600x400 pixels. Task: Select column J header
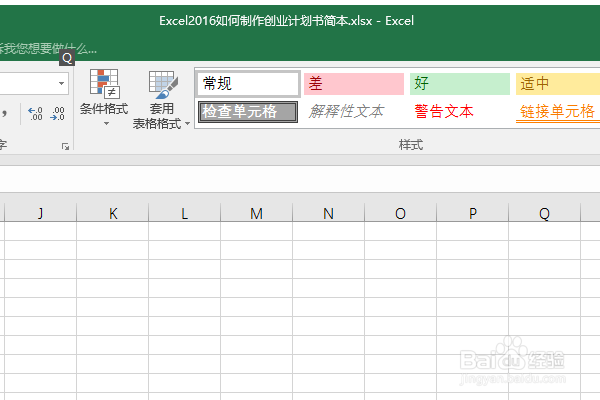tap(41, 213)
